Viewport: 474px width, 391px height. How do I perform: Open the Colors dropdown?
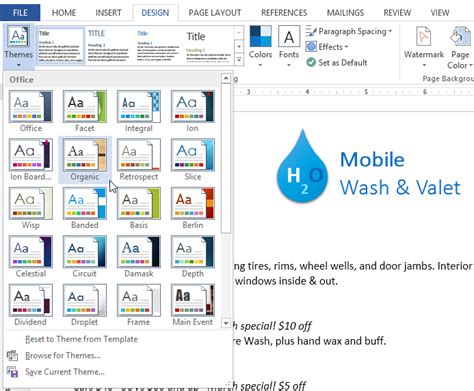[260, 47]
